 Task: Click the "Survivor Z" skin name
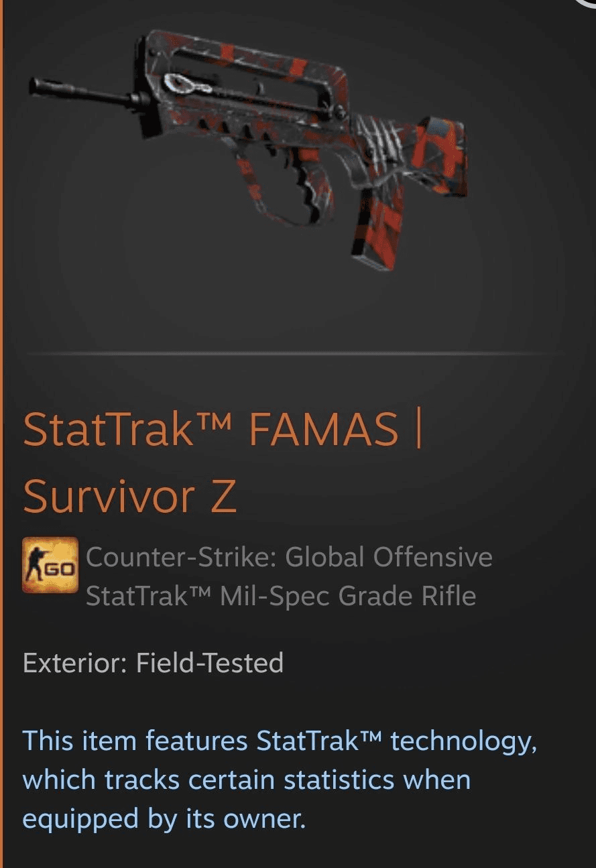click(x=130, y=497)
